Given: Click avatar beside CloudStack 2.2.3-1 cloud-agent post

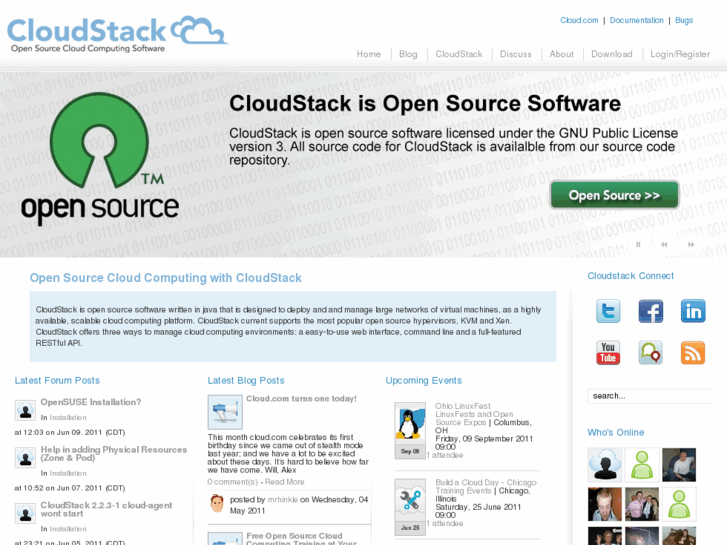Looking at the screenshot, I should 25,513.
